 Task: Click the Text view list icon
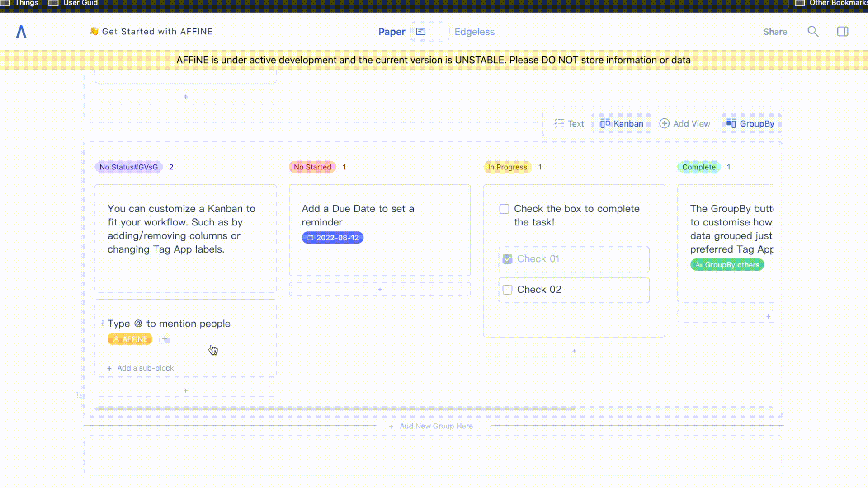coord(559,123)
